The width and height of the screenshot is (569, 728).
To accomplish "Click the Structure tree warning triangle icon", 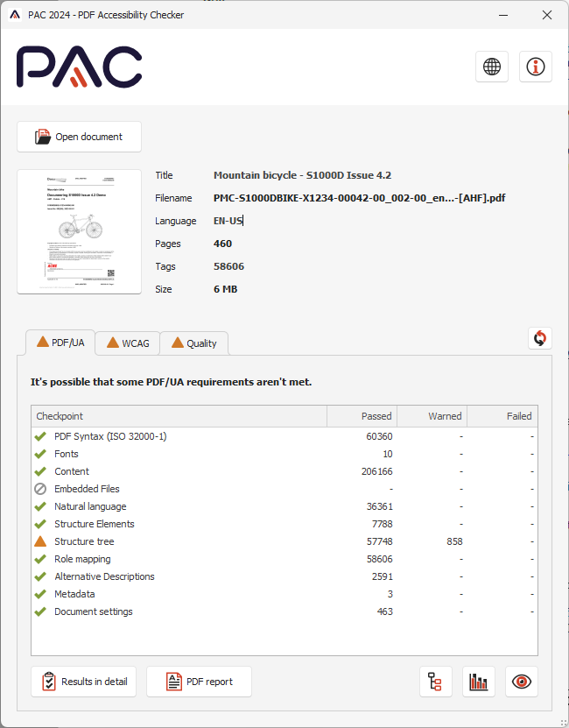I will tap(39, 541).
